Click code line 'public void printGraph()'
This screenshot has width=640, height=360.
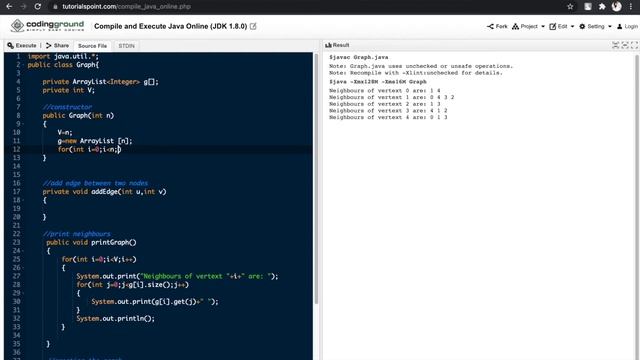91,242
